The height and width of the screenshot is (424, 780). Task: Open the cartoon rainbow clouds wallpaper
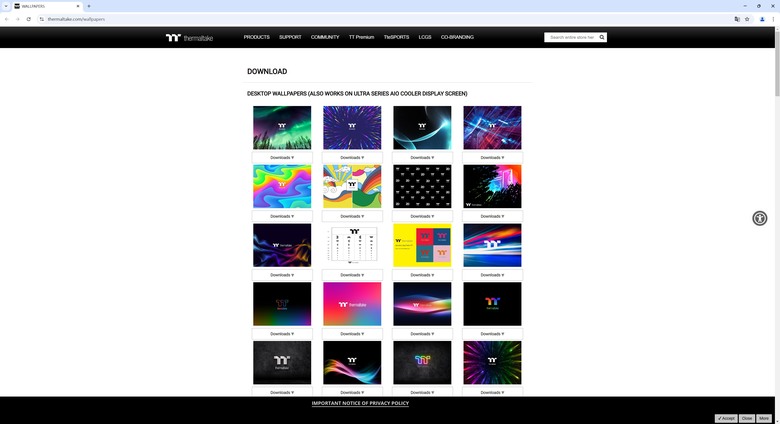click(x=352, y=186)
